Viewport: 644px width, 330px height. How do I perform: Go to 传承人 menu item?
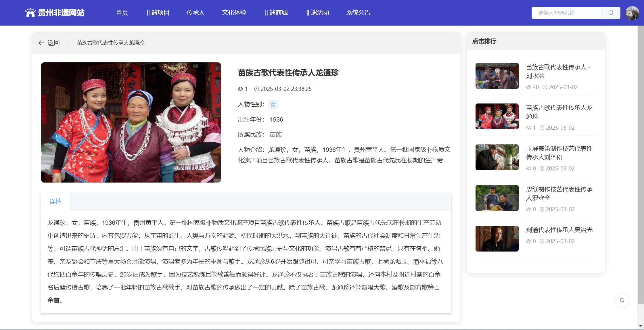click(x=195, y=13)
